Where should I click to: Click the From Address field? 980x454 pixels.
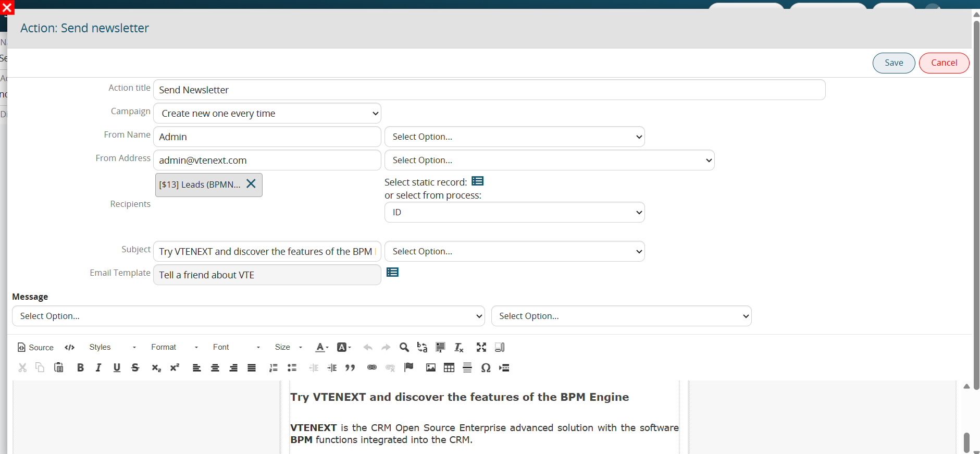coord(267,160)
